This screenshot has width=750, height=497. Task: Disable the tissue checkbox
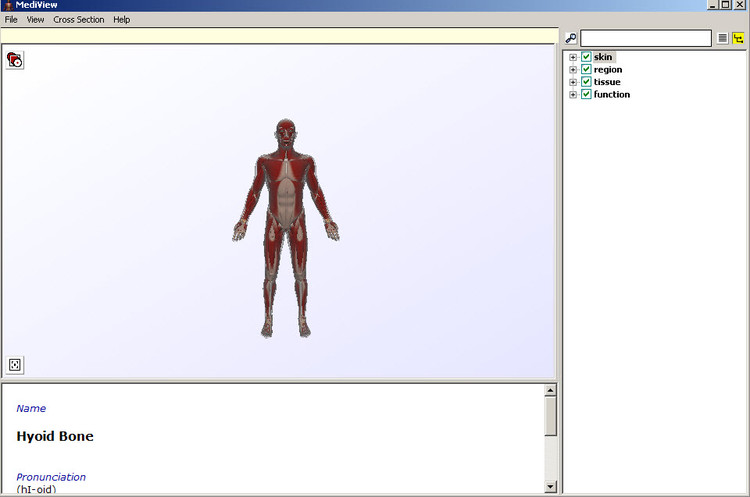click(x=587, y=82)
